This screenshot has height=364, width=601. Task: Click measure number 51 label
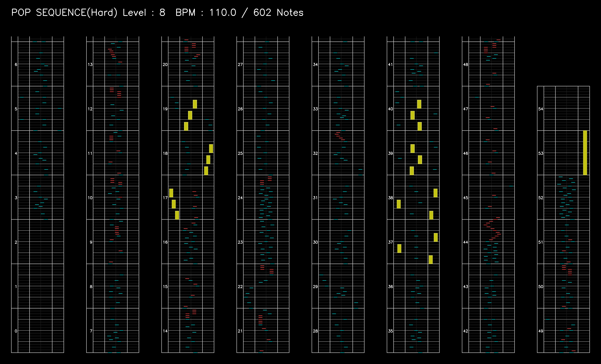tap(541, 242)
